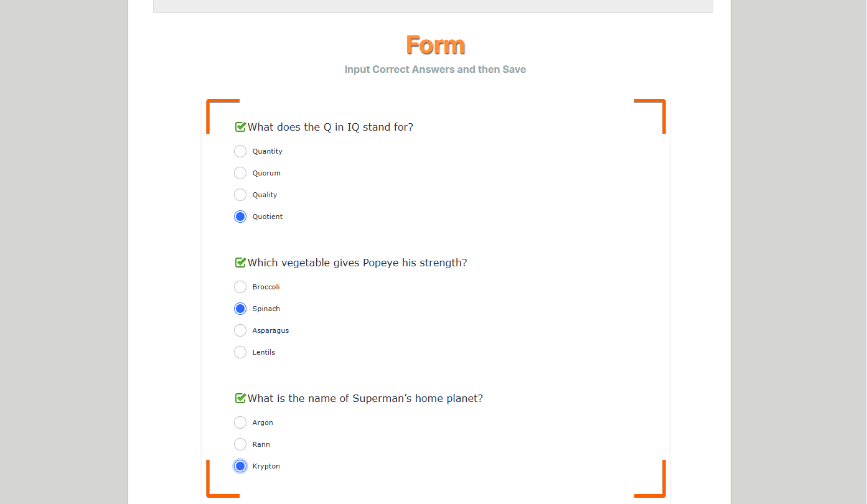Screen dimensions: 867x504
Task: Click the Superman's home planet question text
Action: 365,398
